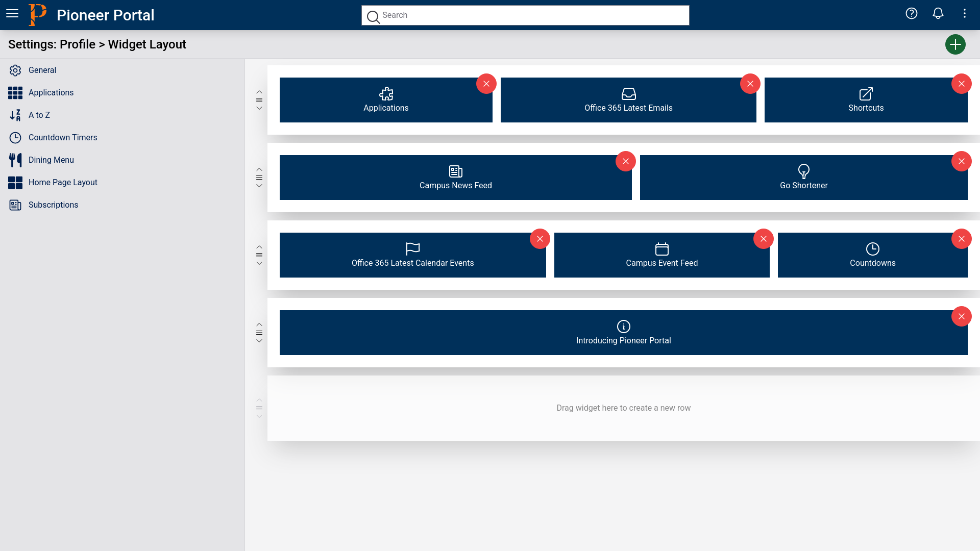The image size is (980, 551).
Task: Select Home Page Layout settings
Action: tap(63, 182)
